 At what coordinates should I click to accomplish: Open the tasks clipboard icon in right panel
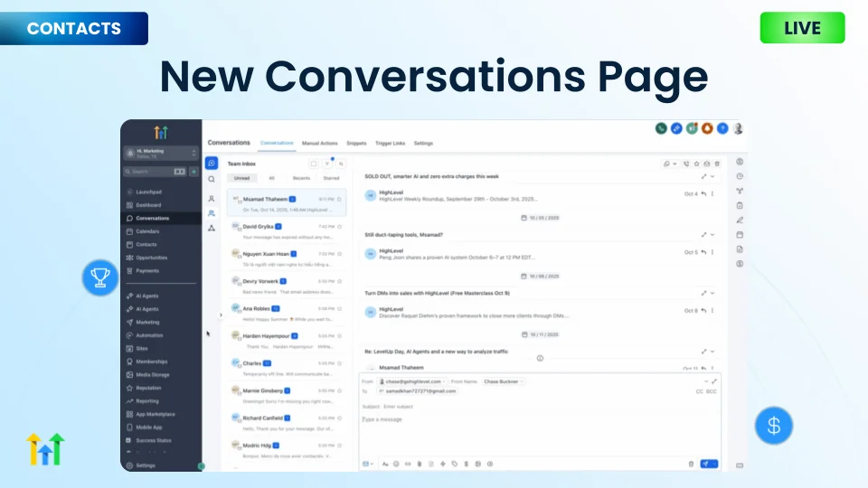click(740, 205)
